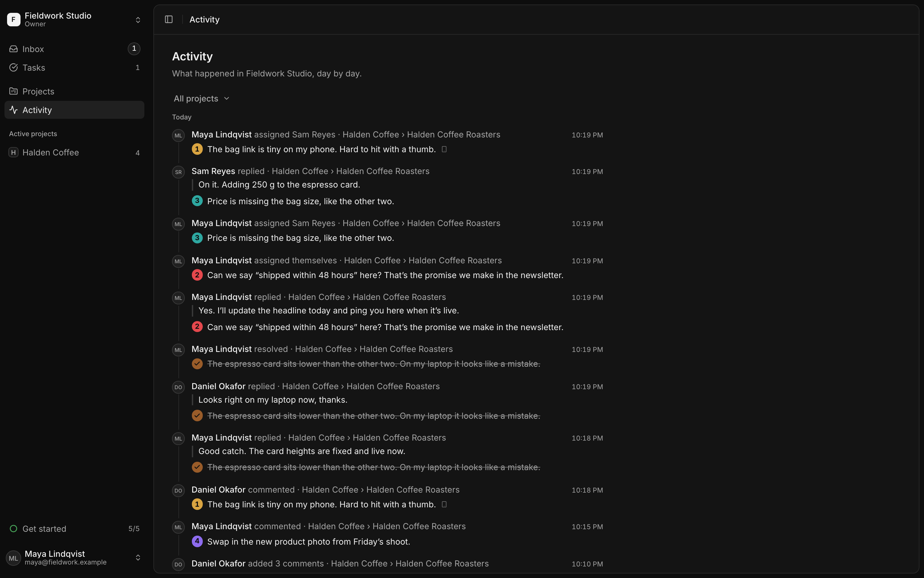This screenshot has width=924, height=578.
Task: Open the Tasks page
Action: [x=74, y=68]
